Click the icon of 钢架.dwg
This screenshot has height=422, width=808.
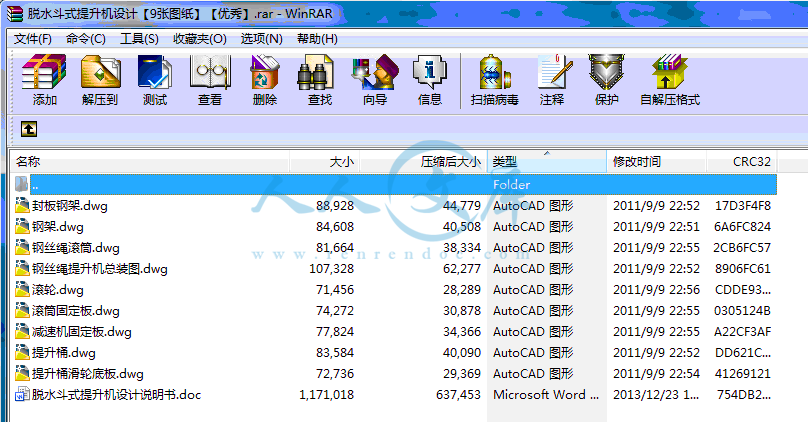point(22,227)
